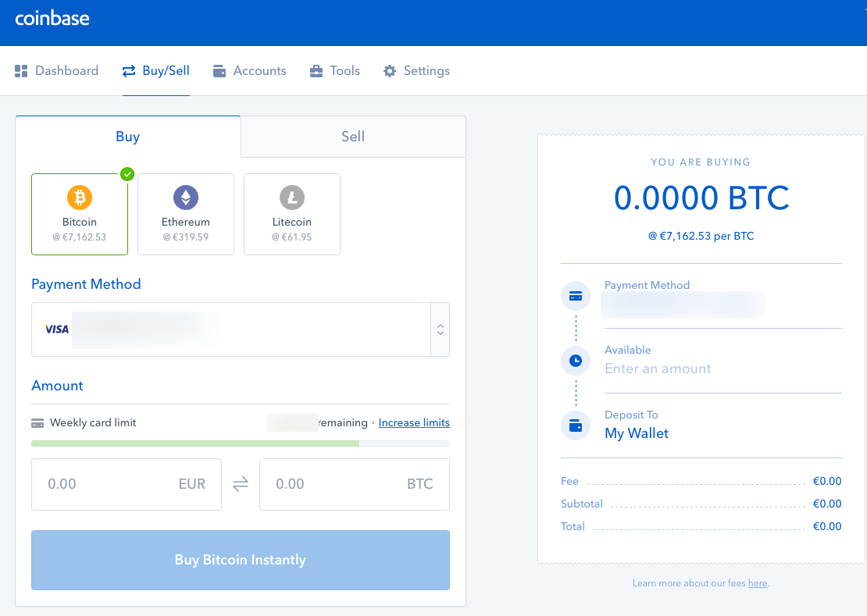This screenshot has height=616, width=867.
Task: Click the payment method dropdown arrows
Action: (x=440, y=329)
